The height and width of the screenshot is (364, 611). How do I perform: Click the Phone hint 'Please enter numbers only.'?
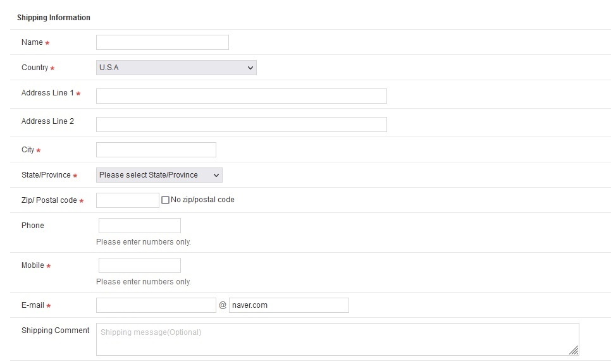pos(144,242)
